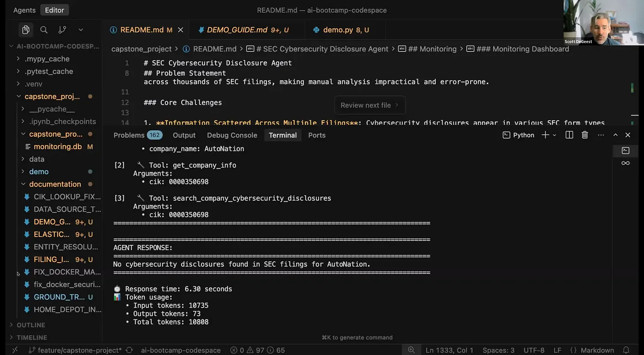Click capstone_project in the breadcrumb

(x=142, y=49)
